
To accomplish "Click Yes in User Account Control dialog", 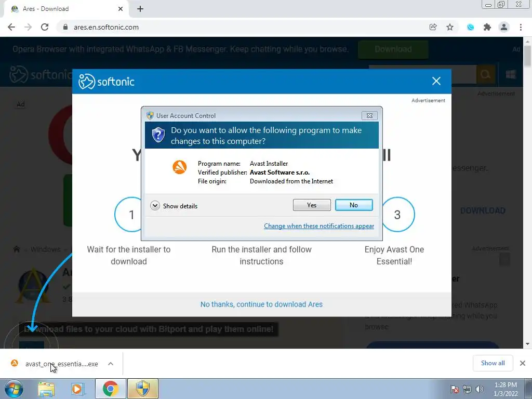I will [x=312, y=205].
